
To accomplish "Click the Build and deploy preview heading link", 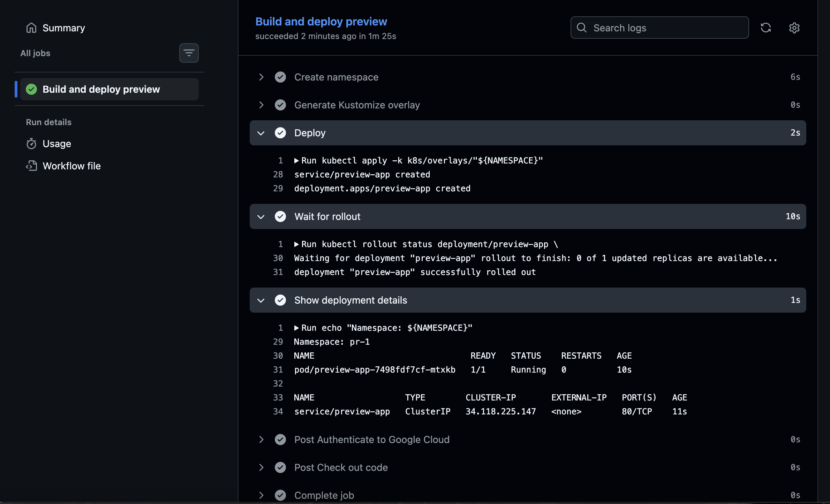I will coord(321,22).
